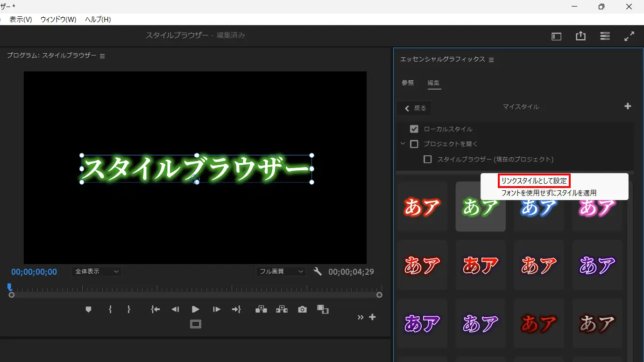Click the quick export share icon

click(x=580, y=36)
